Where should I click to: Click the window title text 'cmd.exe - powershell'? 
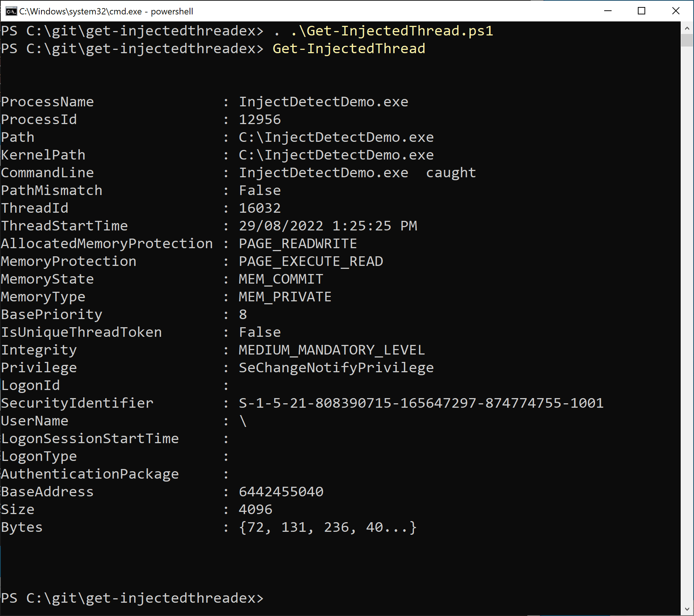click(x=151, y=11)
